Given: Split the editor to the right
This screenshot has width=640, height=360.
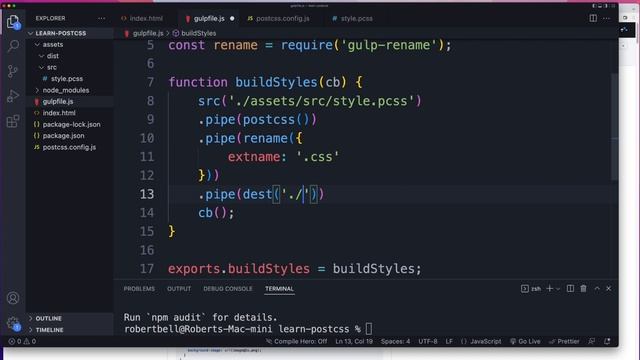Looking at the screenshot, I should (593, 18).
